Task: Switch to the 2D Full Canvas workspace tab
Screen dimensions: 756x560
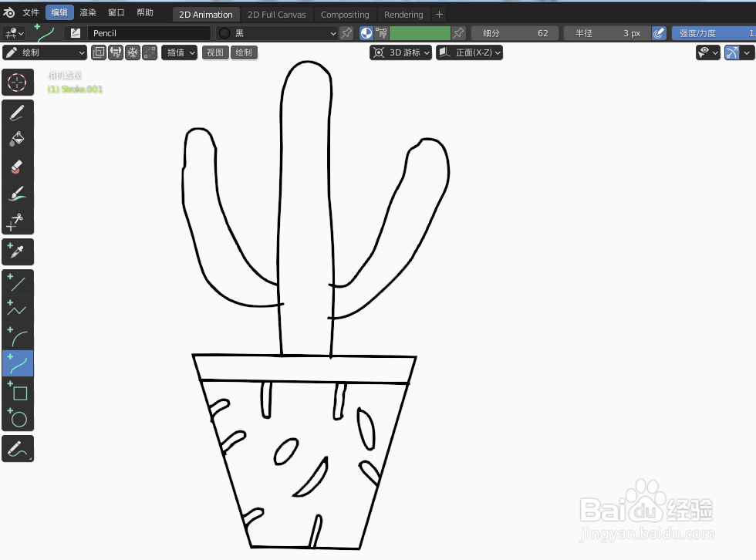Action: click(277, 15)
